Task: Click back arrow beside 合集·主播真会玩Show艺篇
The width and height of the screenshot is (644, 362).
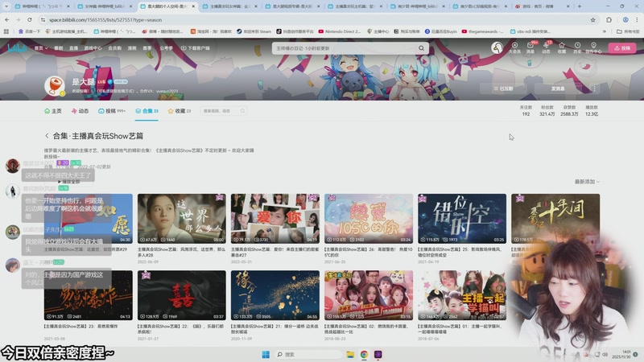Action: [x=47, y=136]
